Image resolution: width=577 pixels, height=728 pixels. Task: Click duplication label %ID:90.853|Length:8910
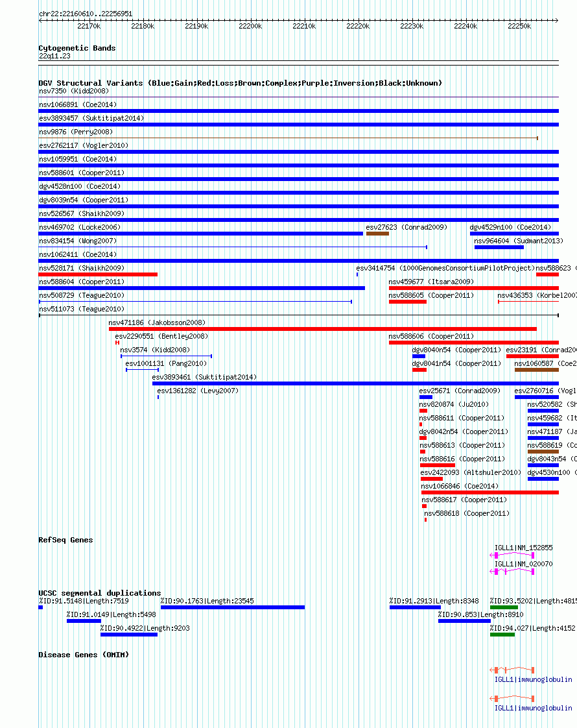[x=481, y=614]
